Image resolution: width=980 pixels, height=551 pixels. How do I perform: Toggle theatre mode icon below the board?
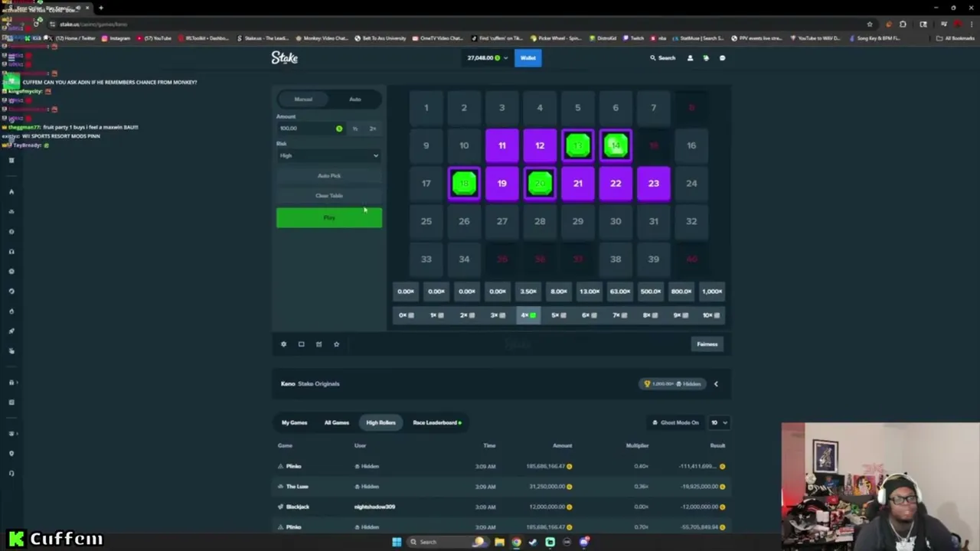301,344
